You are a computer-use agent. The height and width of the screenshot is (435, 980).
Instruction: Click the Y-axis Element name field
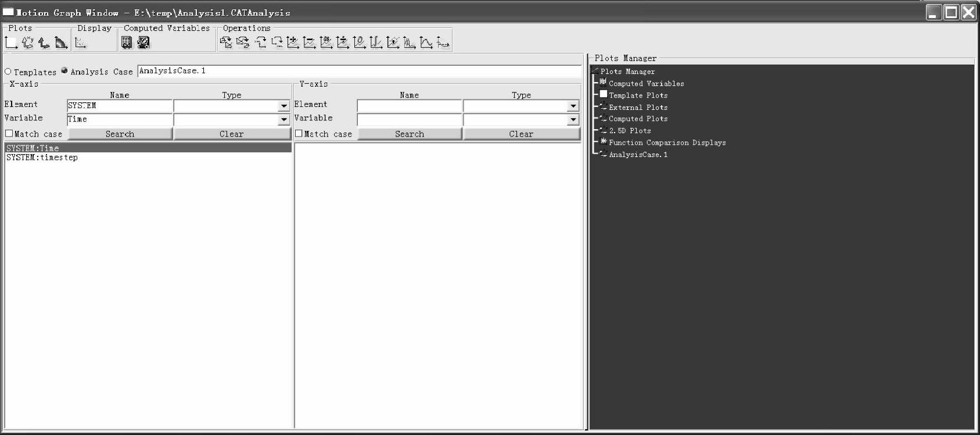410,106
